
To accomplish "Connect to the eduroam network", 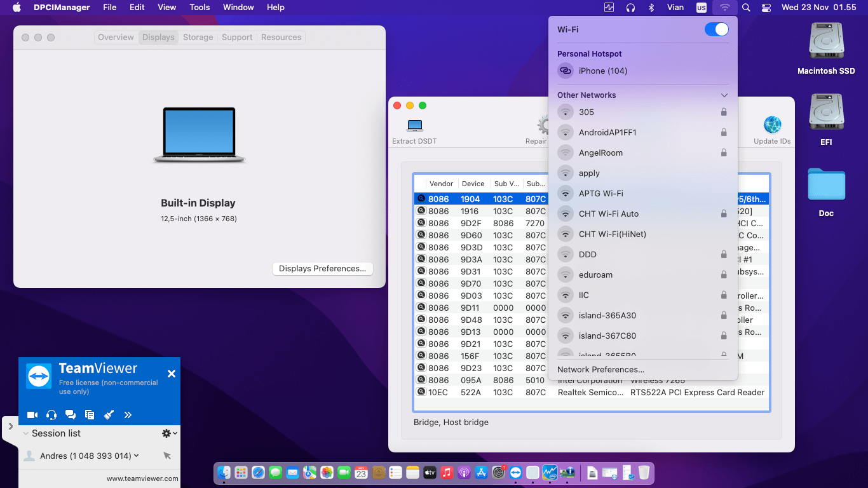I will click(595, 275).
